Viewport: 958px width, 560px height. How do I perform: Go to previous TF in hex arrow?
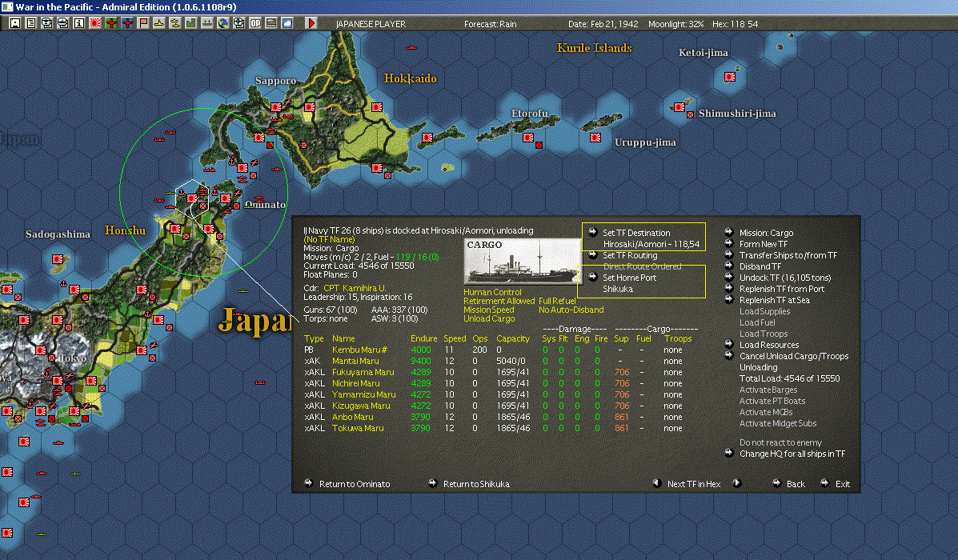(x=657, y=483)
